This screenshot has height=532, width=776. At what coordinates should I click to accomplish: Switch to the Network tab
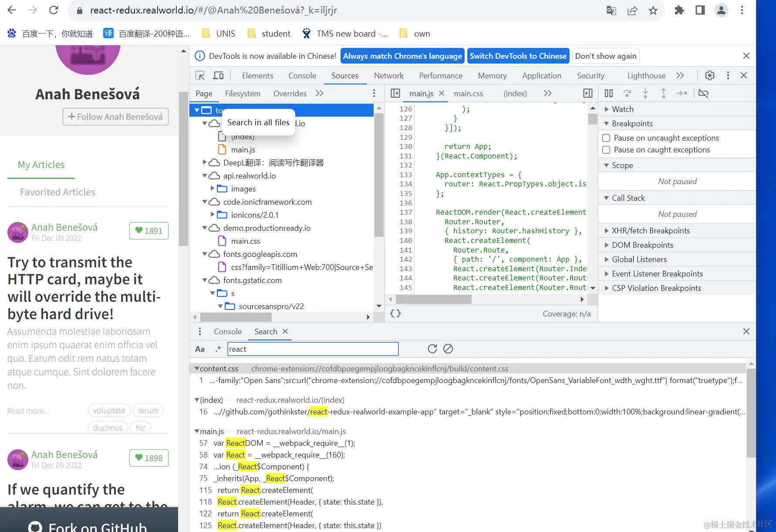388,76
